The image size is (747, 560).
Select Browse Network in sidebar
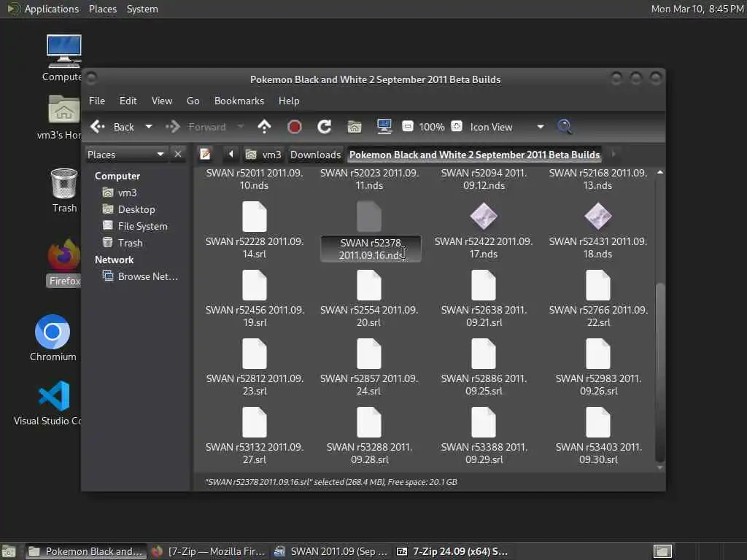[x=147, y=276]
